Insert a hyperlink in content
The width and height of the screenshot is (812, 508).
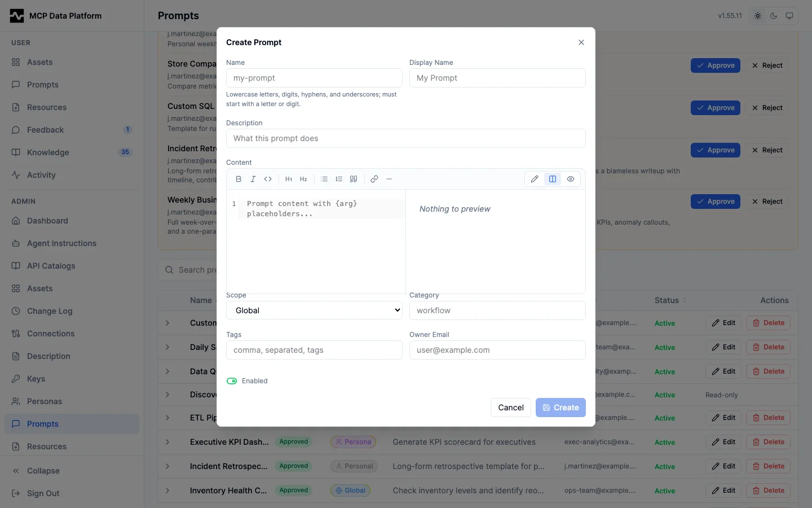pos(374,179)
